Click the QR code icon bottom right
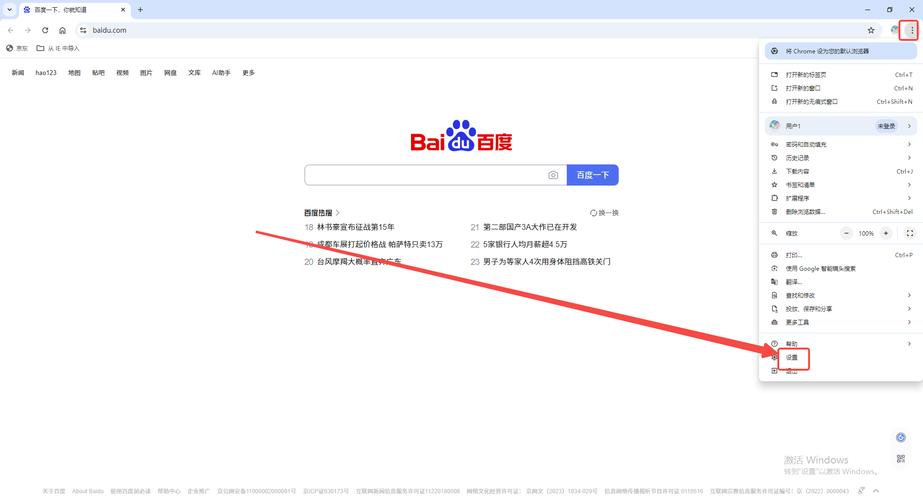The width and height of the screenshot is (923, 500). tap(901, 458)
